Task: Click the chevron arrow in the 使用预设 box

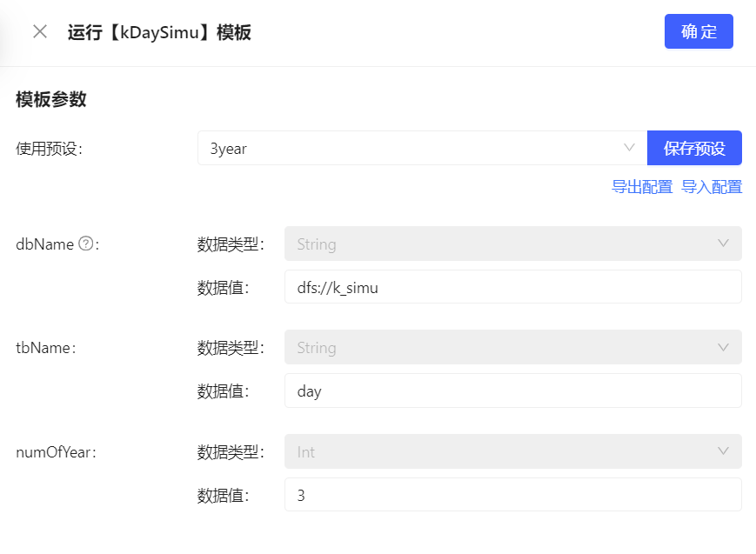Action: click(630, 148)
